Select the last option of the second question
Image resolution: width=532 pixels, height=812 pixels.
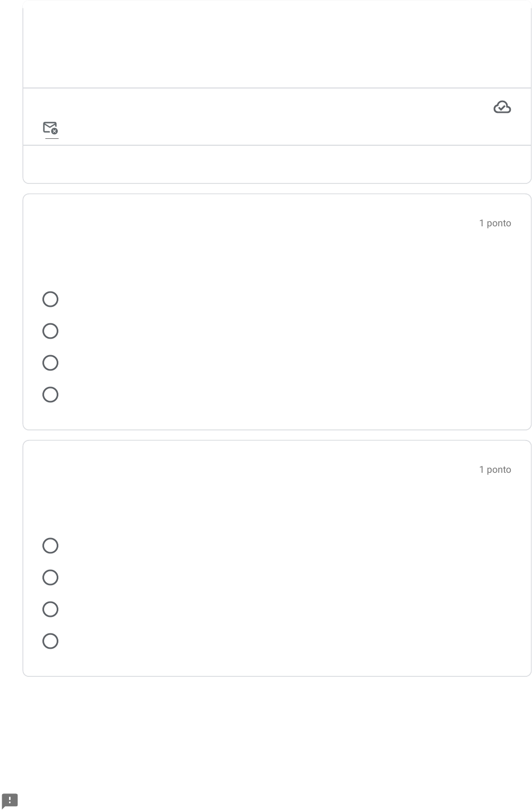click(50, 641)
